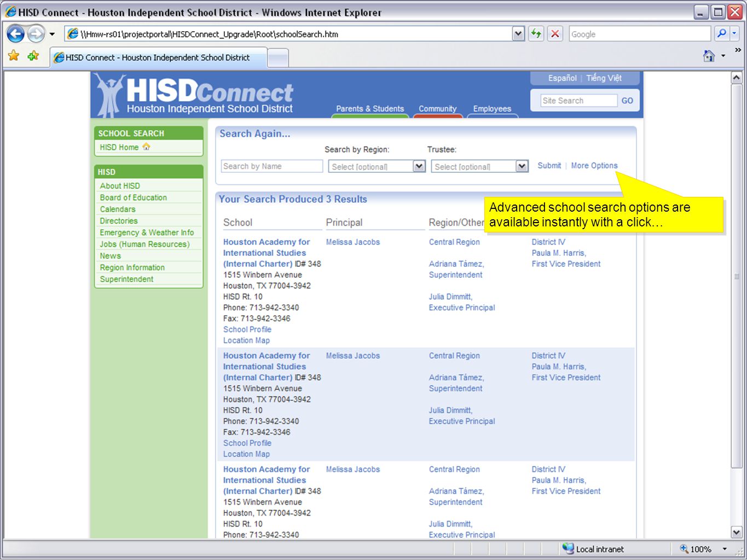Open a new blank tab
This screenshot has height=560, width=747.
point(278,58)
